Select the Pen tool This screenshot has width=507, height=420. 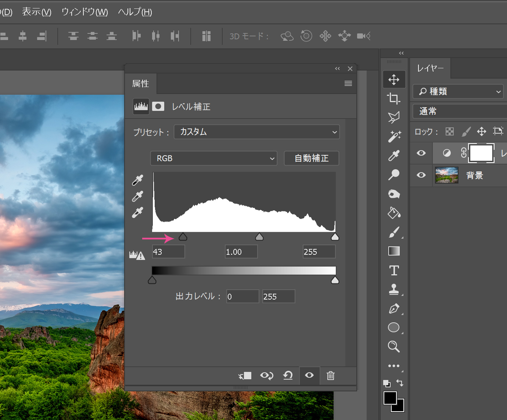[394, 309]
